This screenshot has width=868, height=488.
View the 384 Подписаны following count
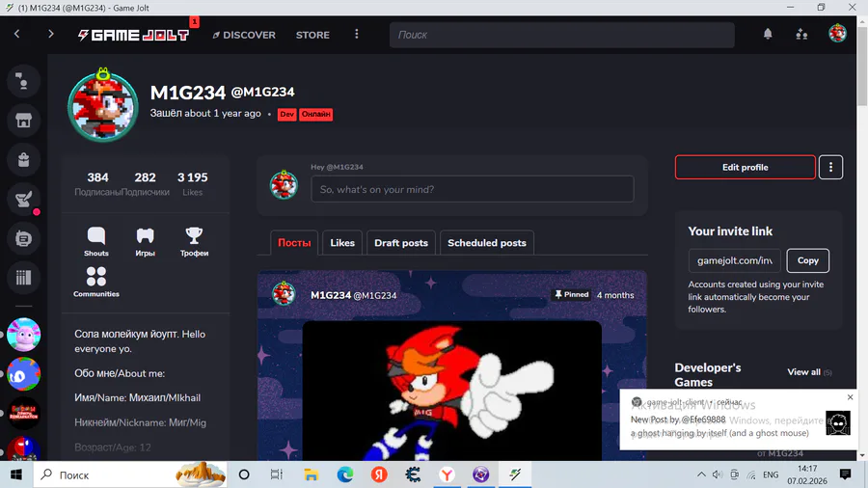(x=97, y=183)
